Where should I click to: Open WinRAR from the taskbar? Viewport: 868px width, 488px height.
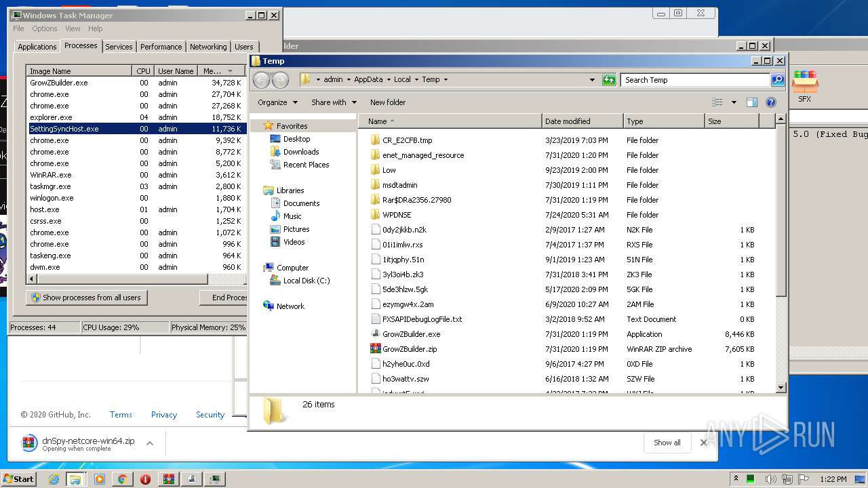tap(168, 479)
